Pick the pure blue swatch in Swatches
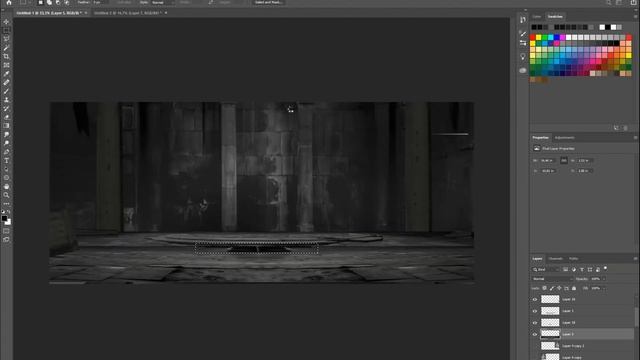Viewport: 640px width, 360px height. [x=556, y=38]
